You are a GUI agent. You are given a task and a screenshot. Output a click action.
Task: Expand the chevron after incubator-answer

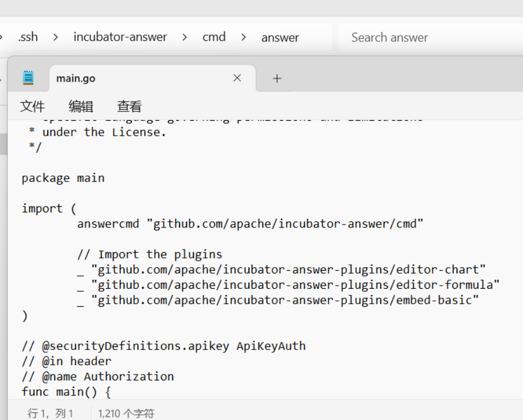184,37
